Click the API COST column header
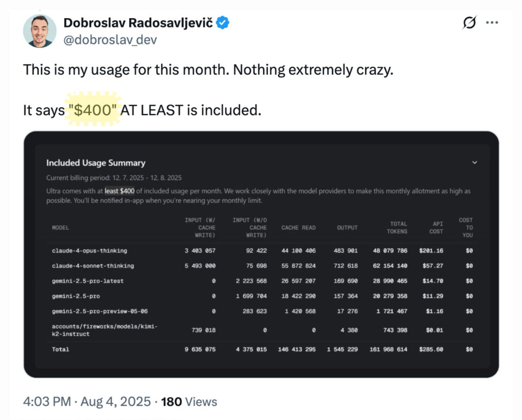 point(436,228)
